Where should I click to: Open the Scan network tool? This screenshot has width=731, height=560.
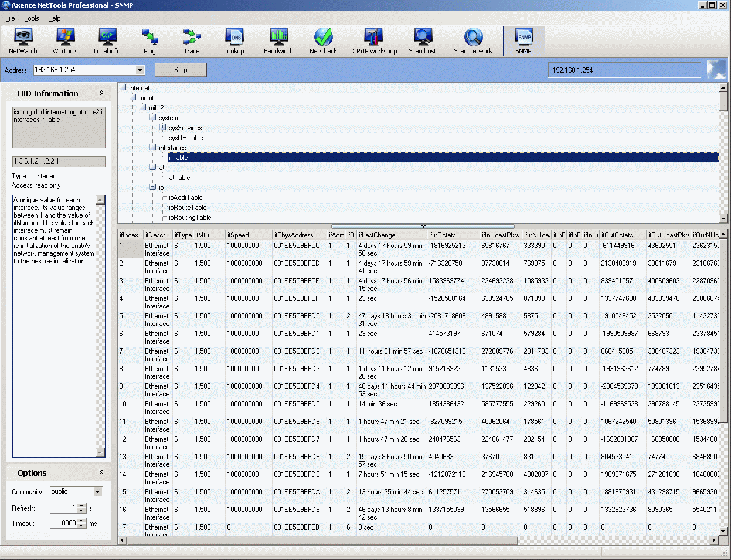point(473,41)
